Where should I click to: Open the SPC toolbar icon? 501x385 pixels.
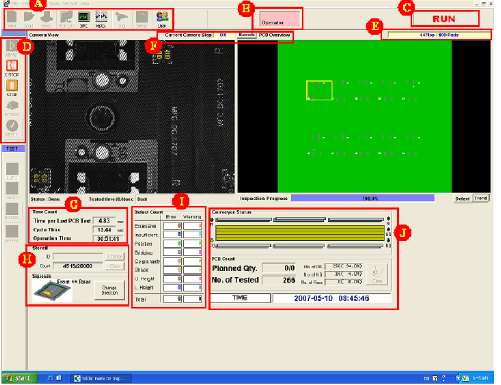tap(83, 17)
